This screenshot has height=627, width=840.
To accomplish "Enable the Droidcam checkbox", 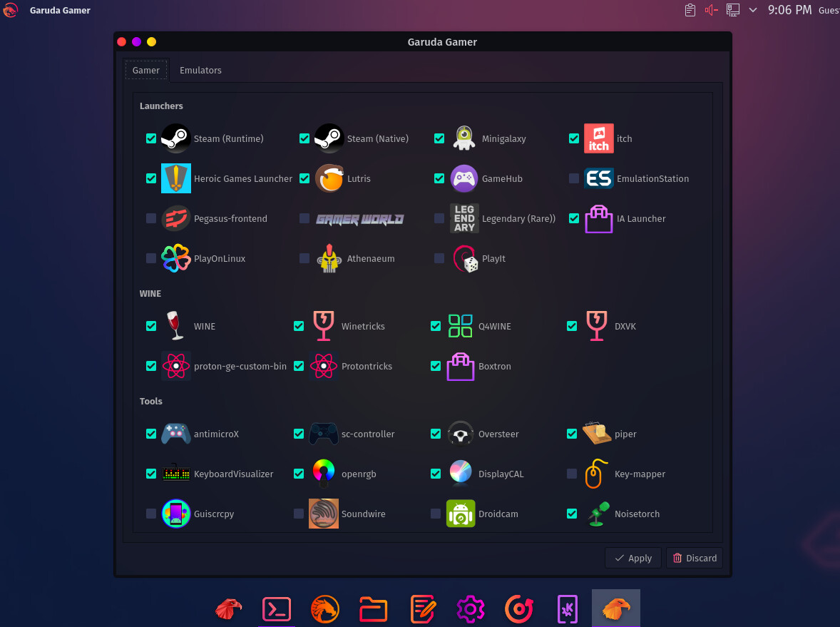I will pyautogui.click(x=436, y=514).
